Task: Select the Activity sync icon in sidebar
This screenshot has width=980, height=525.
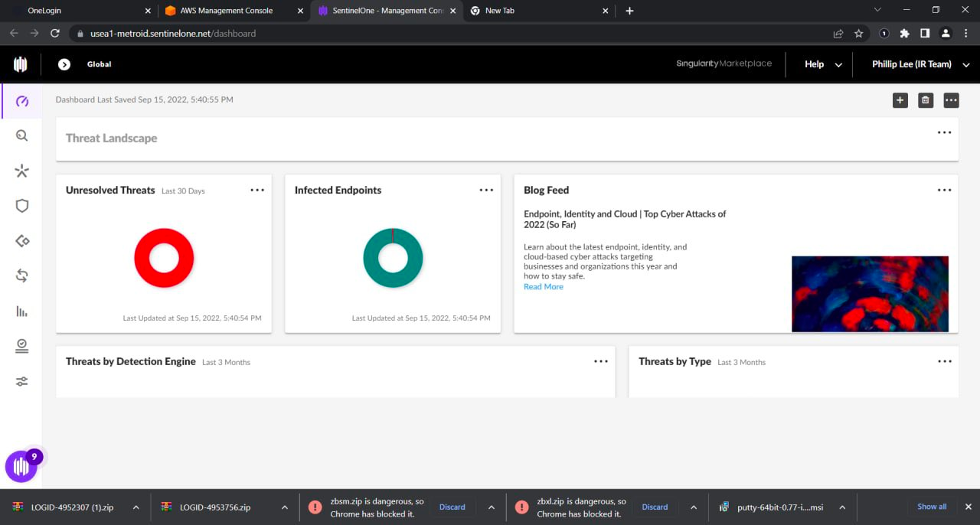Action: click(x=21, y=276)
